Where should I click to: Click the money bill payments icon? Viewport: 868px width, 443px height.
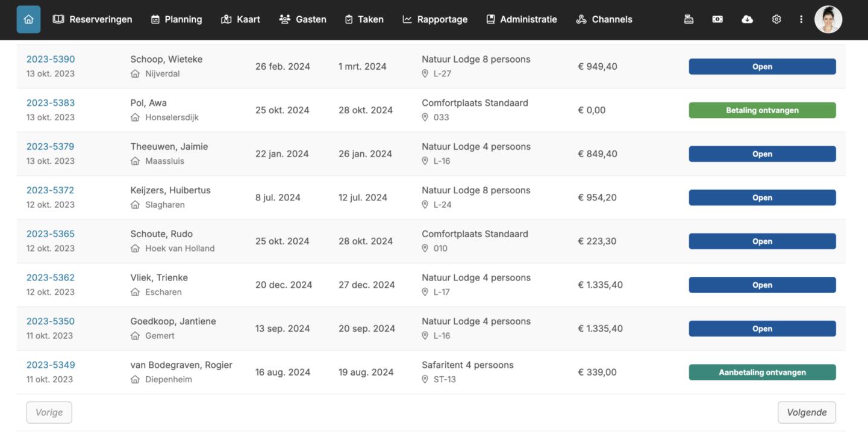717,19
